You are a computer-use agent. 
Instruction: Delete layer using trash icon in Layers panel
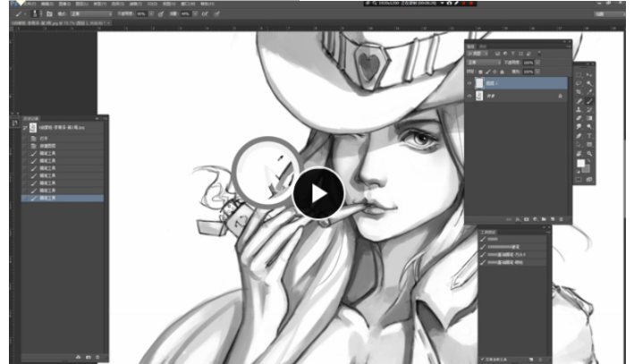[x=561, y=219]
